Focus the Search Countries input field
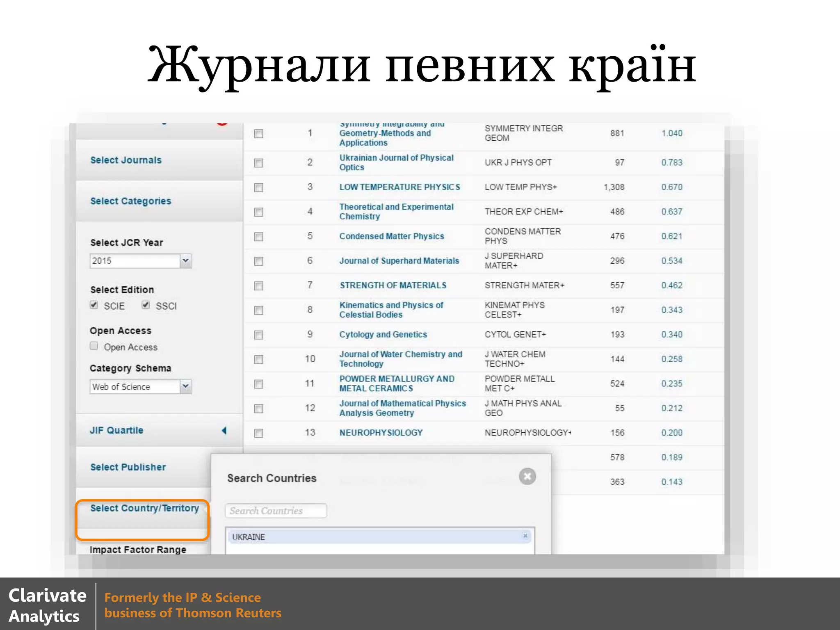 point(276,511)
